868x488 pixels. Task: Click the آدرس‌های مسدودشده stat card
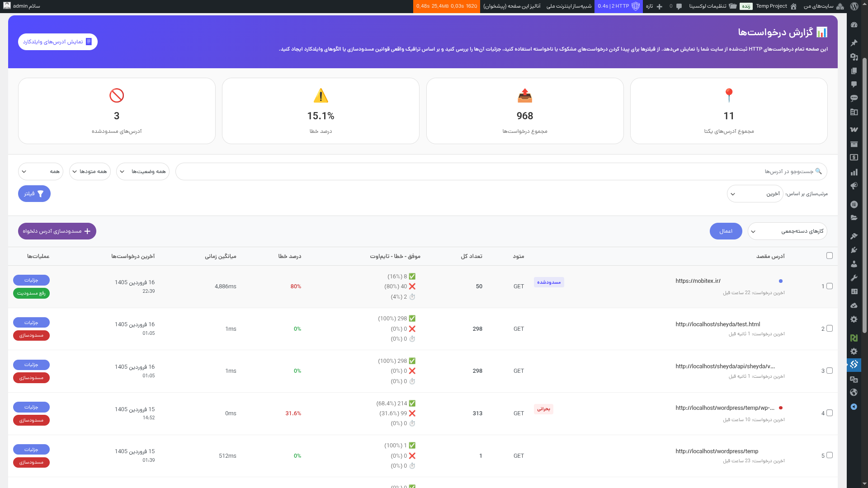point(117,111)
